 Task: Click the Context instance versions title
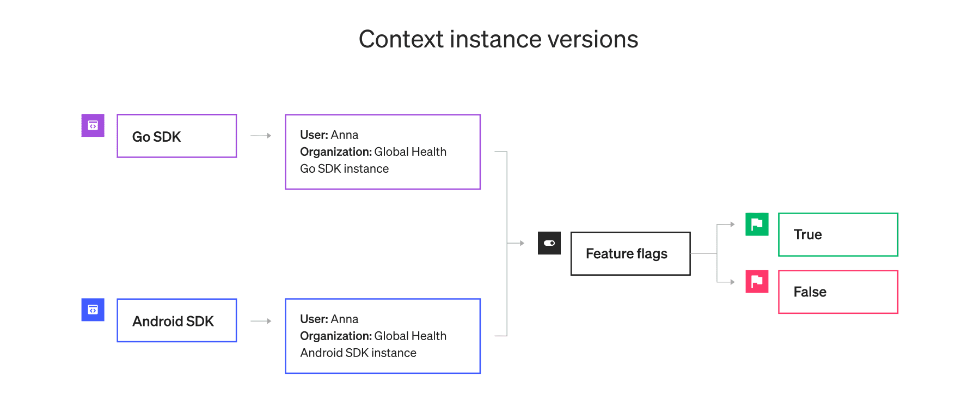pyautogui.click(x=498, y=39)
